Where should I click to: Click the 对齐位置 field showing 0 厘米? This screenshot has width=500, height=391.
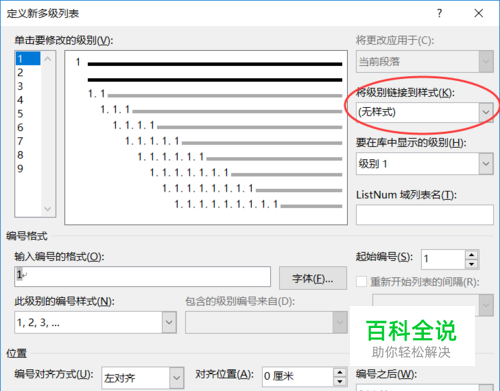(298, 377)
